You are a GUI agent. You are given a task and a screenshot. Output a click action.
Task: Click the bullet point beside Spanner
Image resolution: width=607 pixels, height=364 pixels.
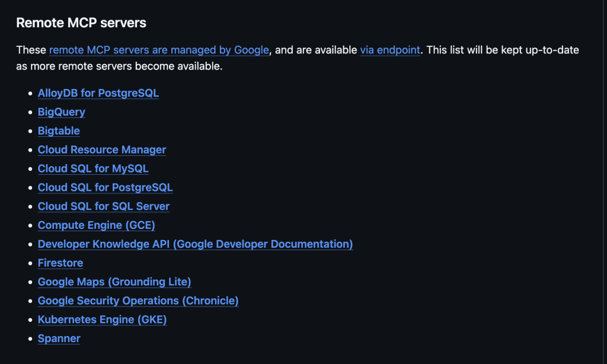pyautogui.click(x=30, y=339)
